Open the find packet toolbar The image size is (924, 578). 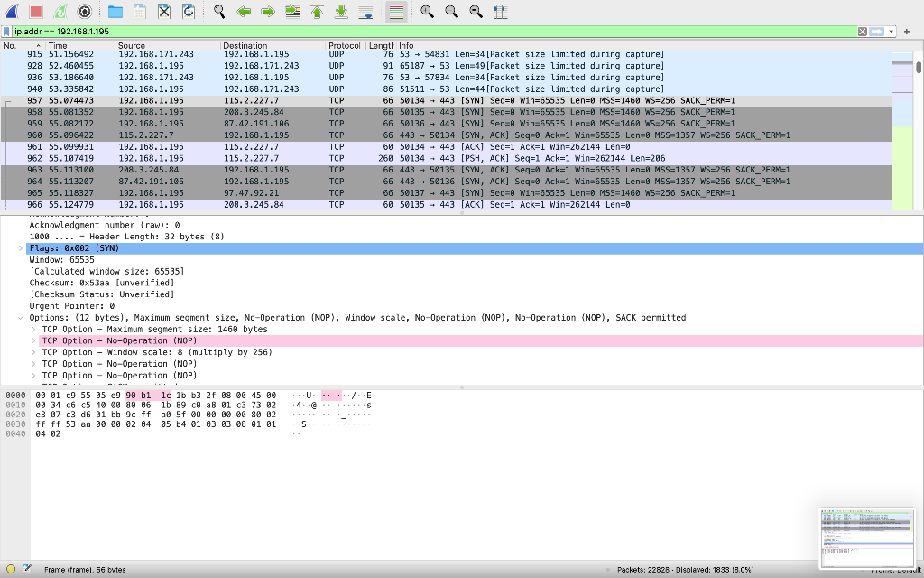pos(217,12)
